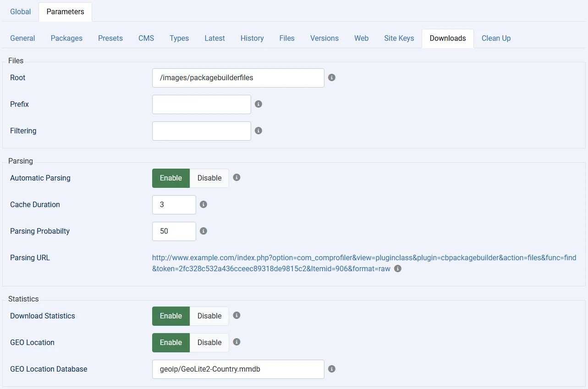Screen dimensions: 588x389
Task: Switch to the Packages tab
Action: [x=66, y=38]
